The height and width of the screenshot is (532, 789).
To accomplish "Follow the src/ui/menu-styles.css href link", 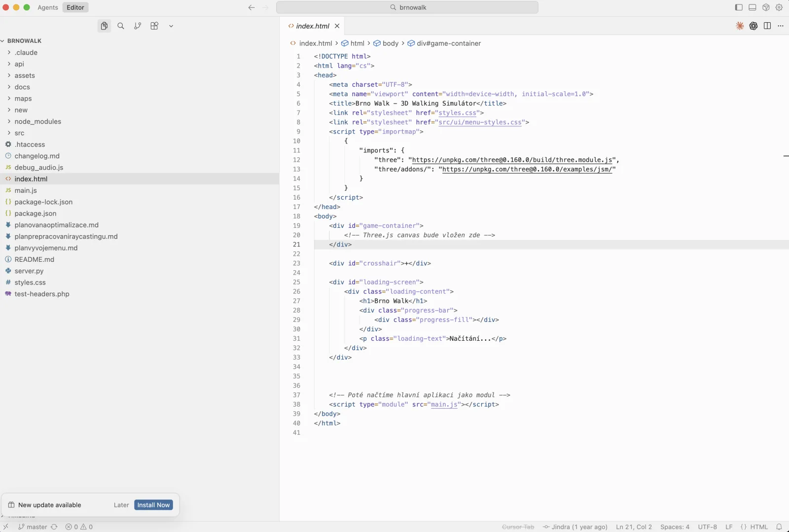I will [x=480, y=122].
